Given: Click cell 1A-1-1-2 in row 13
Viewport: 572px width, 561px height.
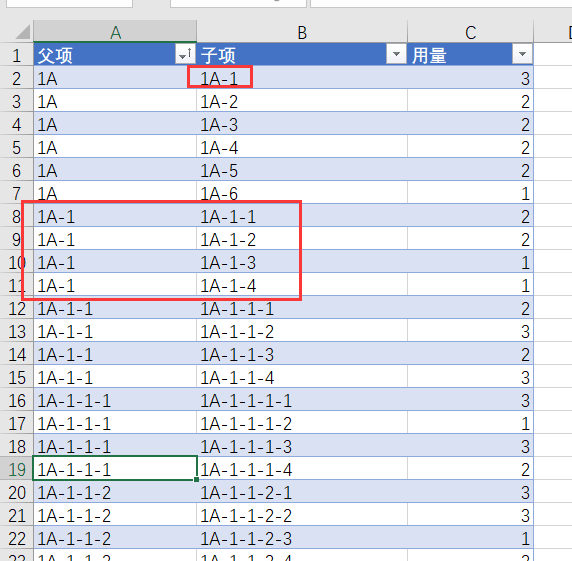Looking at the screenshot, I should pos(302,331).
